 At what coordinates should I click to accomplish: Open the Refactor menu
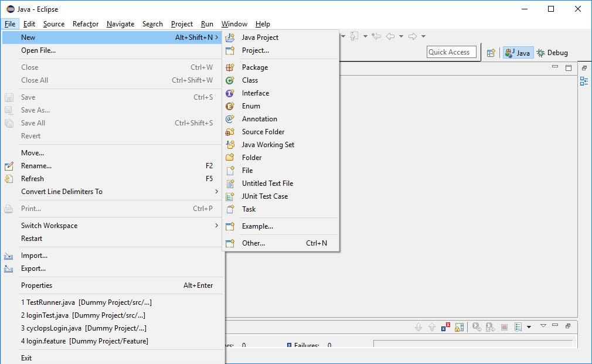click(86, 24)
